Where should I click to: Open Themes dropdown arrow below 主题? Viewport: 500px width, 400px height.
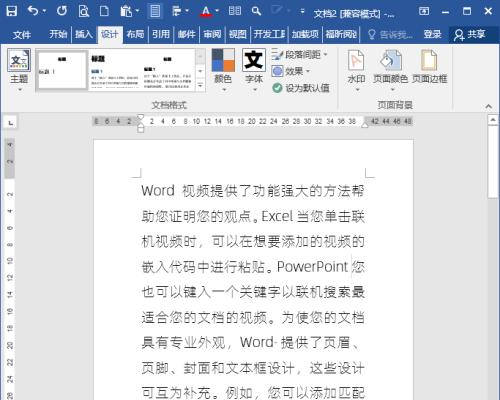pos(19,89)
